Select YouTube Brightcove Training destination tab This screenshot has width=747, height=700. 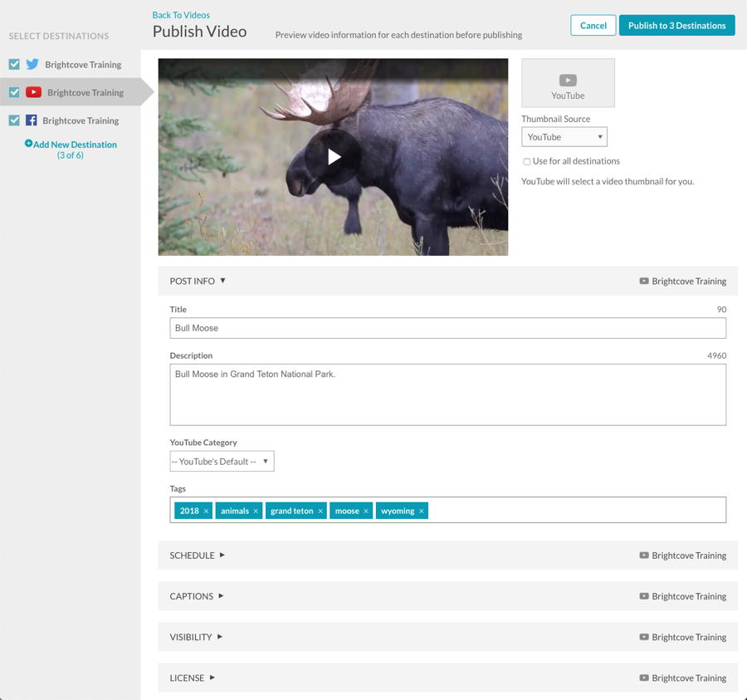(85, 92)
